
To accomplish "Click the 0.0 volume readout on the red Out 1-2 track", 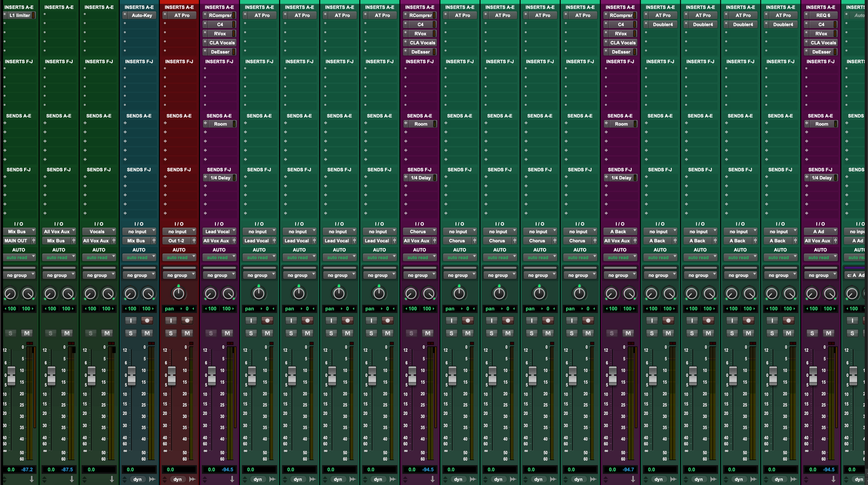I will click(x=171, y=469).
